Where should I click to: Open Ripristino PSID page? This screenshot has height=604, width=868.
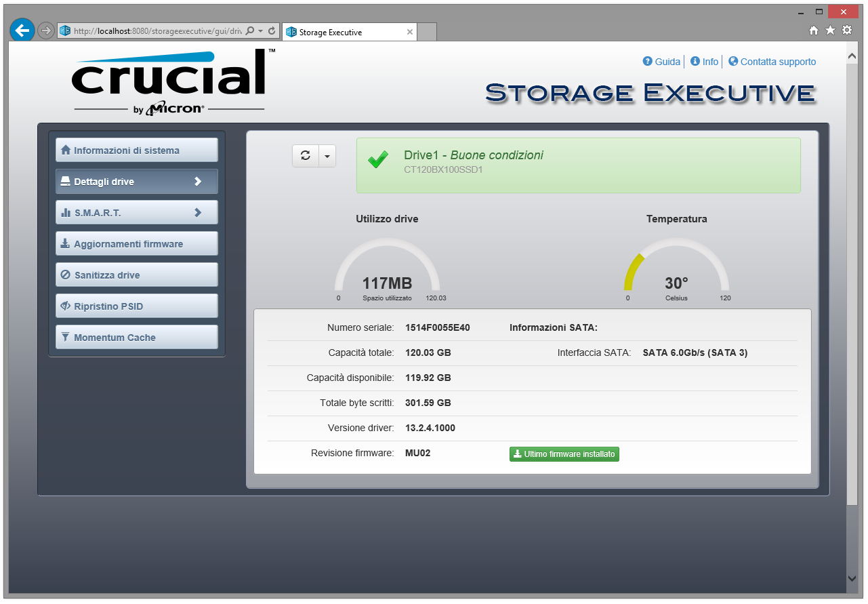tap(137, 306)
